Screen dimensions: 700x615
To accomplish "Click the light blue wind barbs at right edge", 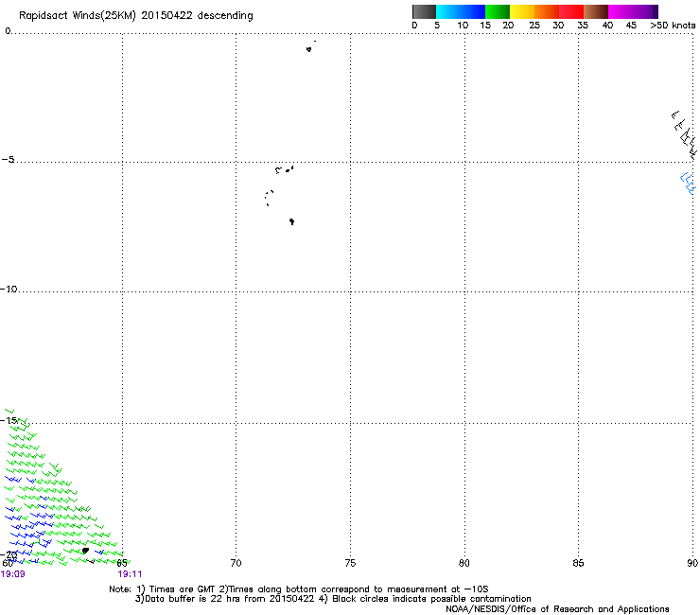I will click(688, 184).
